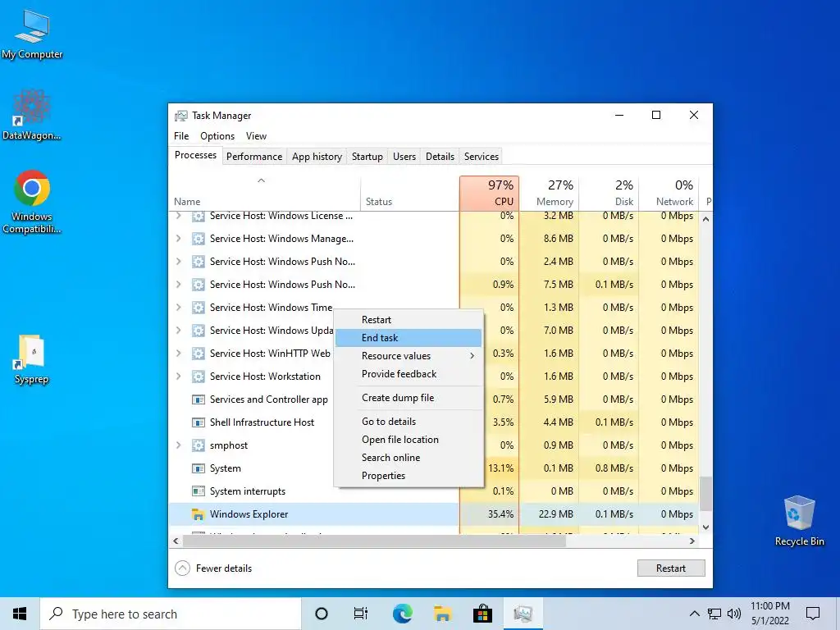840x630 pixels.
Task: Click vertical scrollbar down arrow
Action: [705, 527]
